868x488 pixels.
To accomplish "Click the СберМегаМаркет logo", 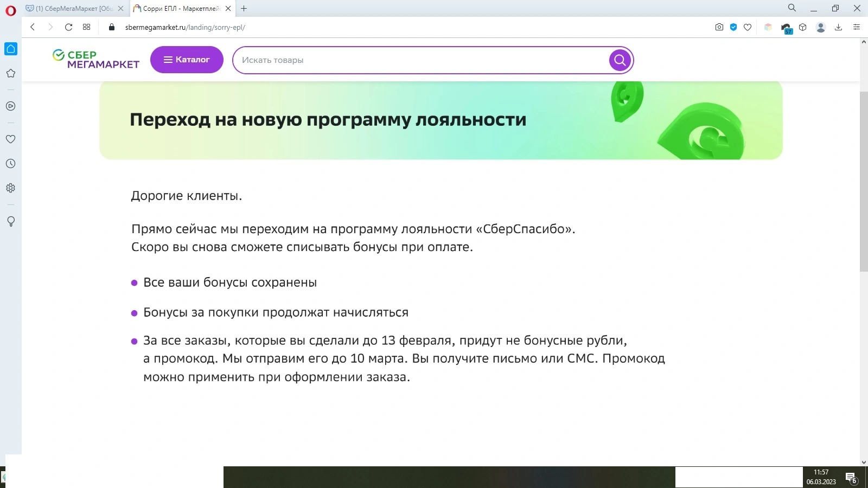I will [96, 60].
